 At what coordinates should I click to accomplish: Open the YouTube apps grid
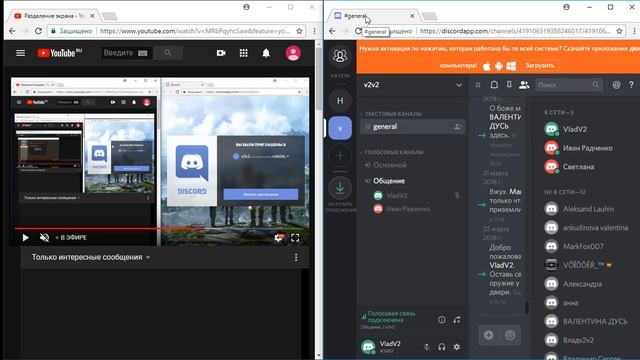pos(244,53)
